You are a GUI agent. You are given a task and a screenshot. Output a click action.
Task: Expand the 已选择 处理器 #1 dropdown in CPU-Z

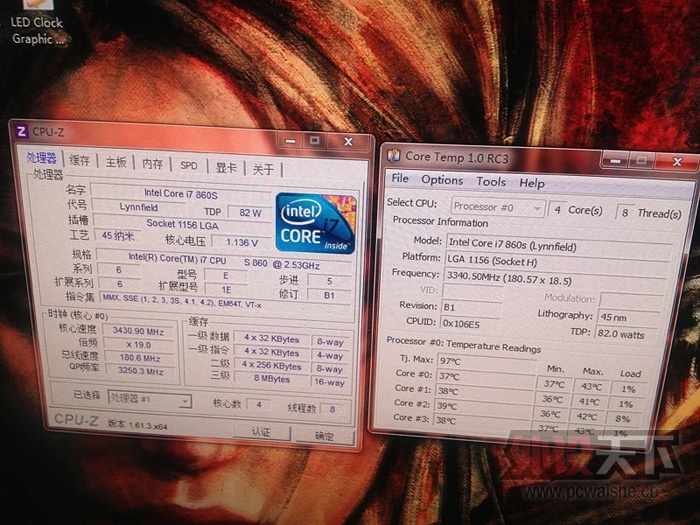(x=150, y=399)
